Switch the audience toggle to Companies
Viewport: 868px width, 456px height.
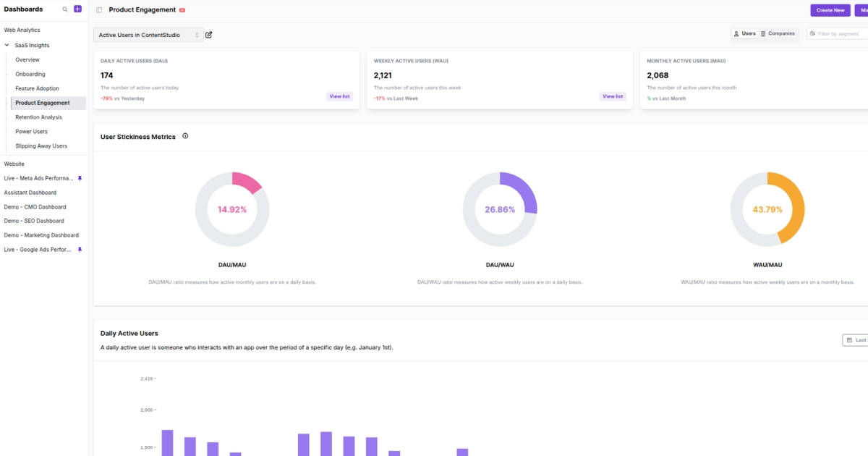pos(780,33)
